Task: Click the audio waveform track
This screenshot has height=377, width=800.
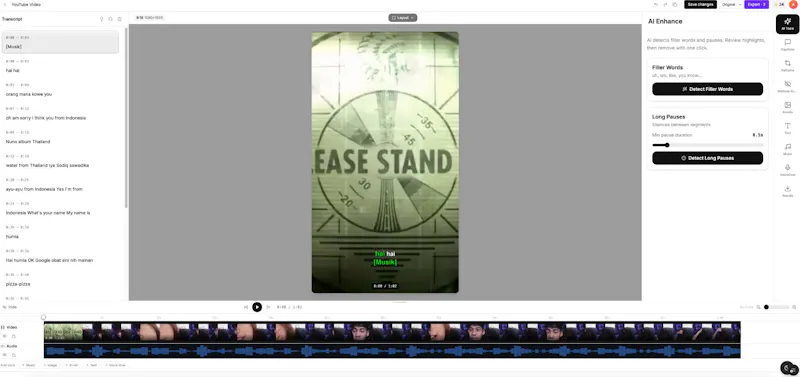Action: coord(392,351)
